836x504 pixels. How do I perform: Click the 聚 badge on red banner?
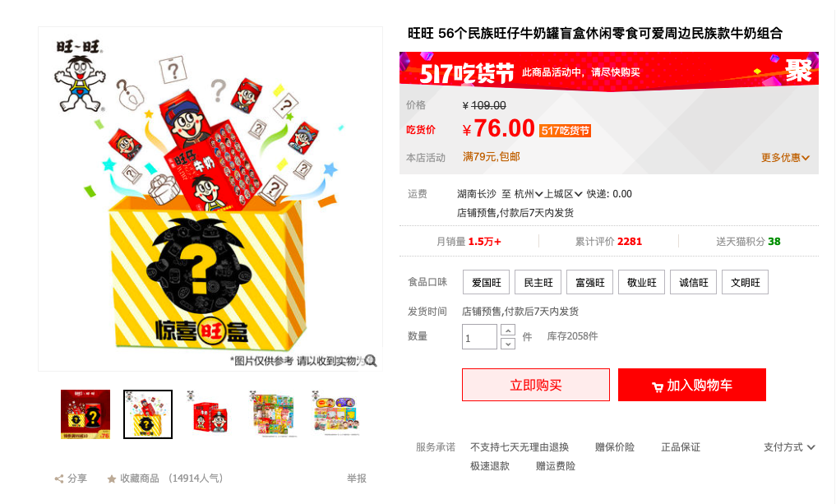pos(798,71)
